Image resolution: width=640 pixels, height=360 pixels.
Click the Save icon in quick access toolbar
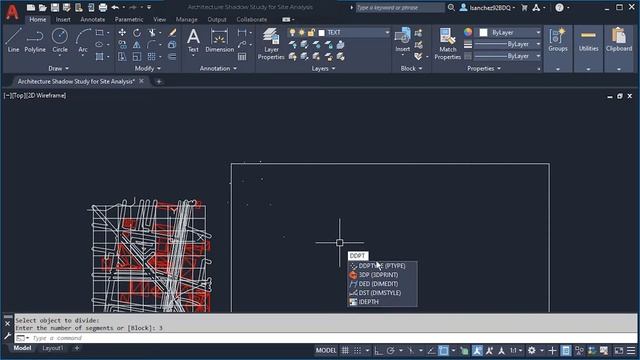[55, 7]
